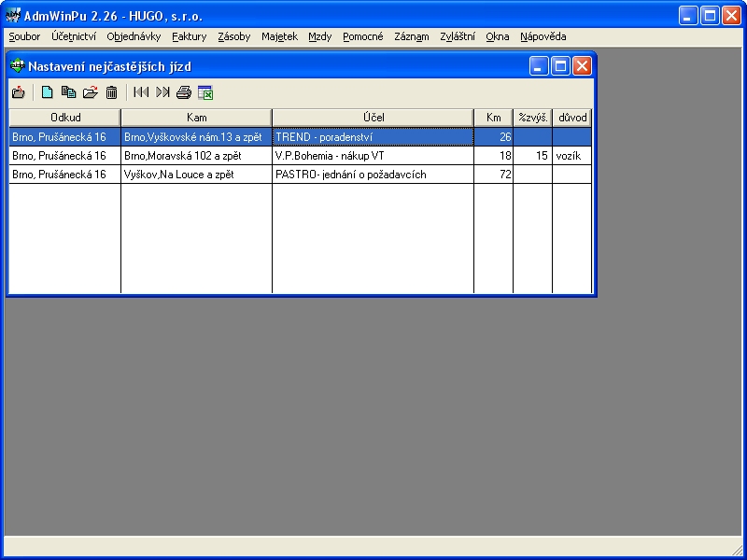Jump to last record arrow icon
Screen dimensions: 747x560
tap(162, 92)
